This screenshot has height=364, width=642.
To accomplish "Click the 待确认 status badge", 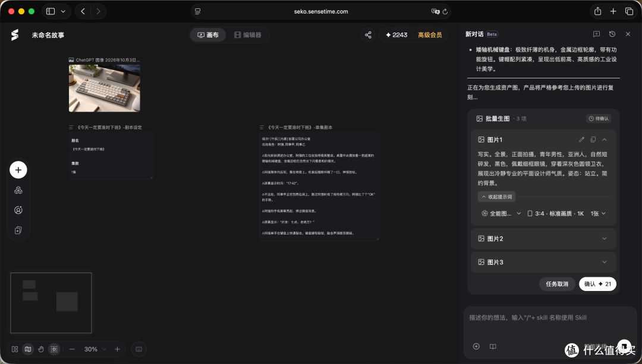I will 599,119.
